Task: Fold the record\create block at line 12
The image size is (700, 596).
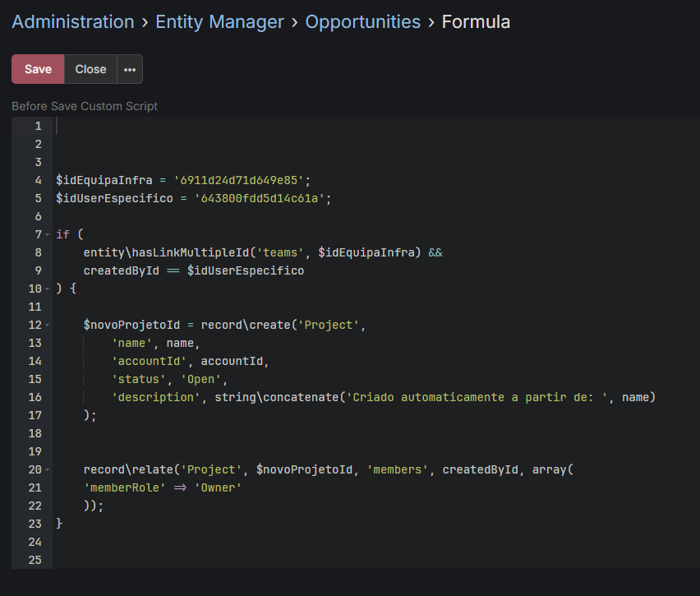Action: tap(48, 326)
